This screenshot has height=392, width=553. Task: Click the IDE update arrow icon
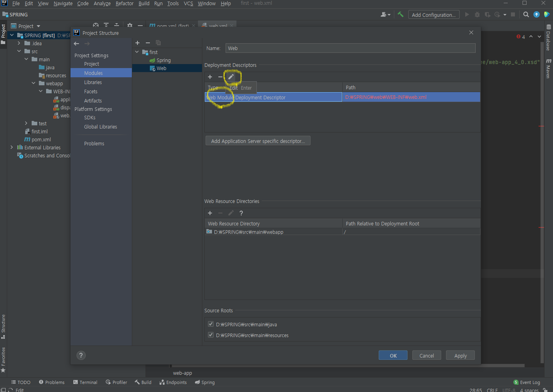(x=537, y=14)
